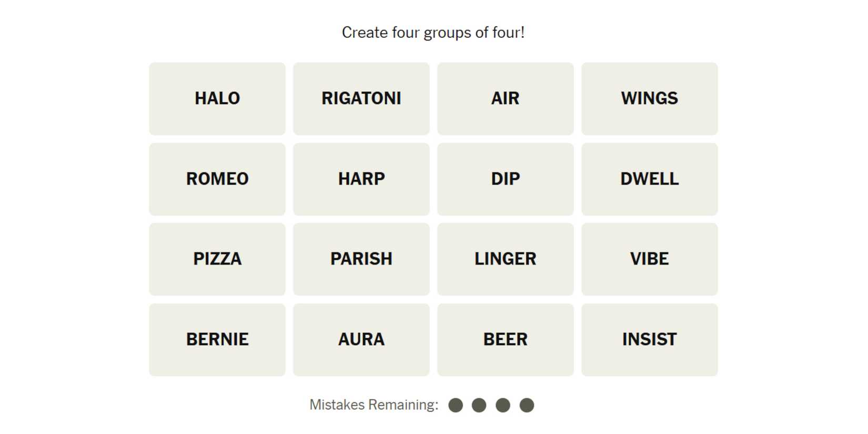
Task: Pick the LINGER tile
Action: [505, 259]
